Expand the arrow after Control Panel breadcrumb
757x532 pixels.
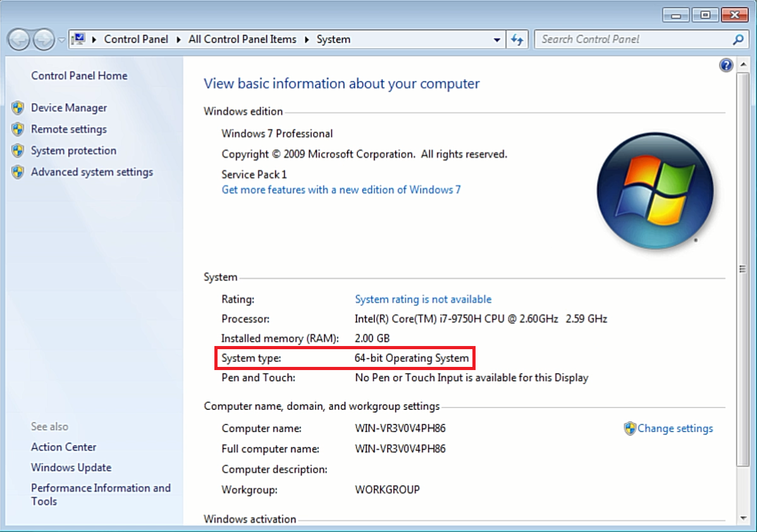(x=178, y=40)
